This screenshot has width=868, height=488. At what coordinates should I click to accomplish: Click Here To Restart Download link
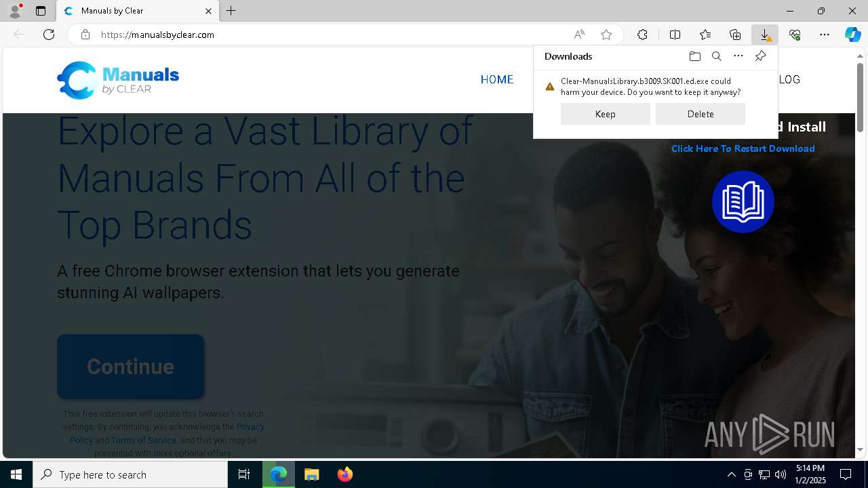click(x=743, y=148)
